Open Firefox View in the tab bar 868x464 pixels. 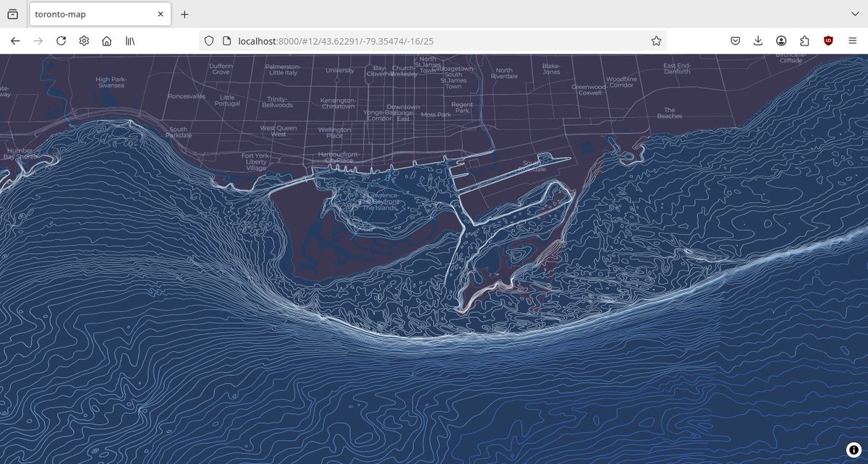(x=11, y=13)
